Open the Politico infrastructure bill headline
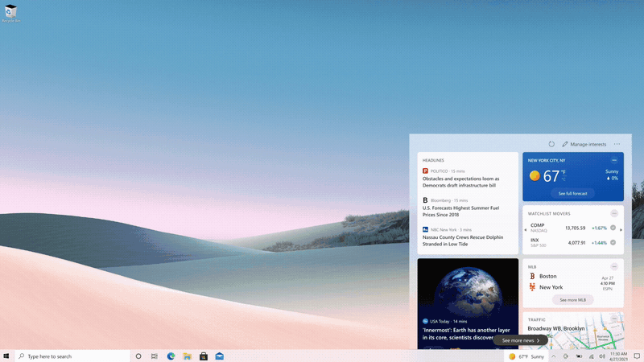This screenshot has width=644, height=362. pos(463,182)
